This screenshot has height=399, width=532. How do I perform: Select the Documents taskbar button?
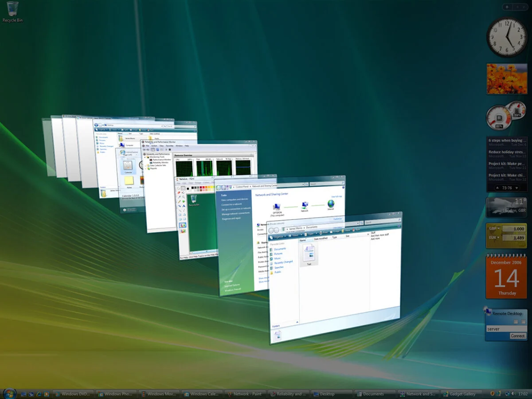point(375,394)
